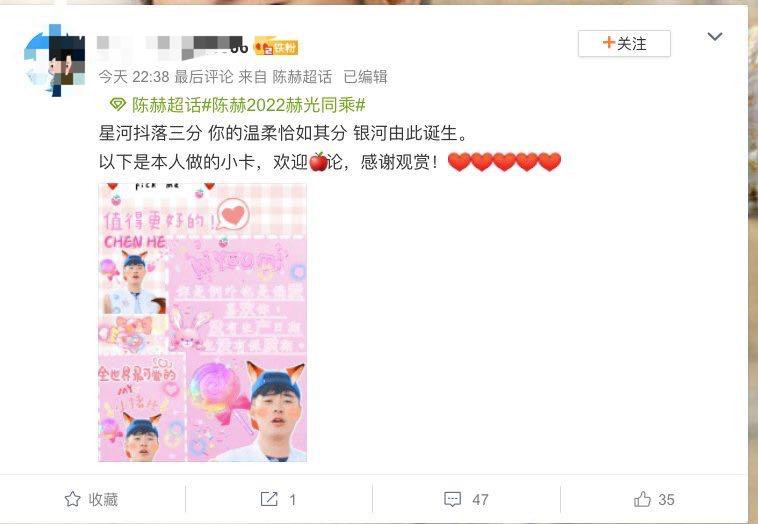Click the 今天 22:38 post timestamp
758x524 pixels.
click(x=134, y=77)
